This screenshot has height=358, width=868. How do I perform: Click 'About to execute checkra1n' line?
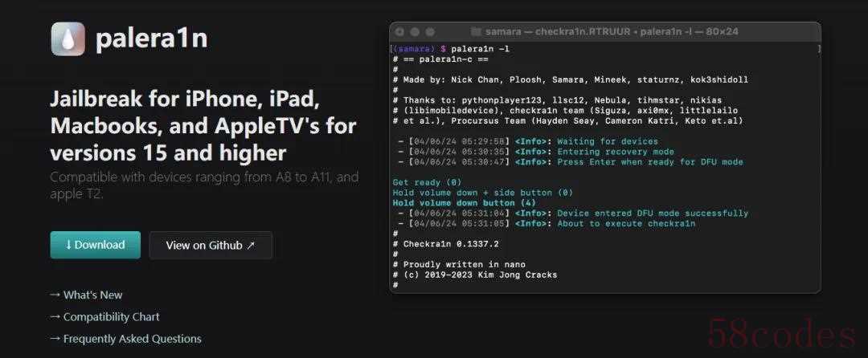pyautogui.click(x=547, y=223)
